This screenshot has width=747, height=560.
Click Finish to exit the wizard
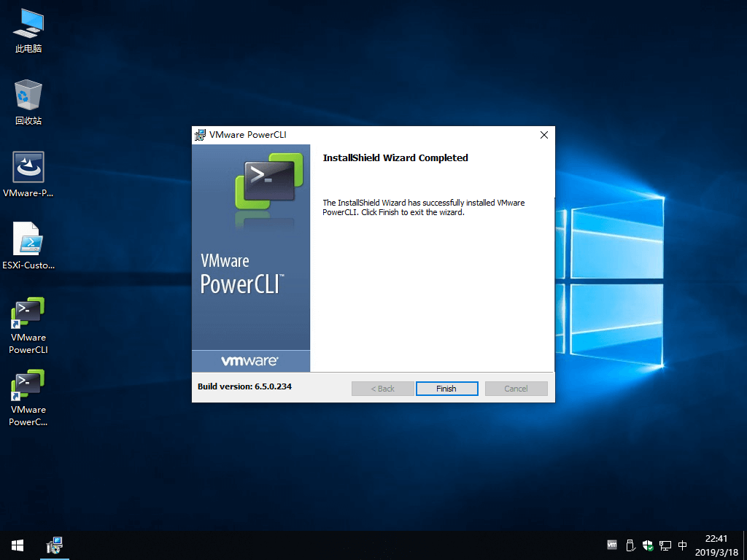pyautogui.click(x=446, y=389)
